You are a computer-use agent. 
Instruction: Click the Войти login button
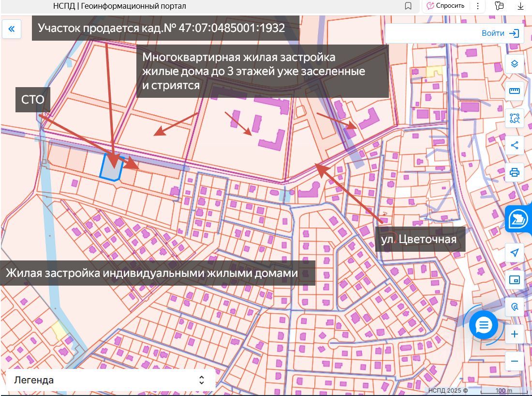pos(501,33)
